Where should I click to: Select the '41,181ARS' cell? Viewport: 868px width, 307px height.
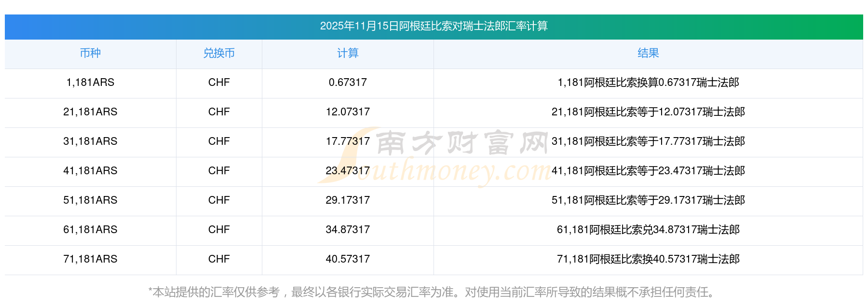tap(90, 171)
